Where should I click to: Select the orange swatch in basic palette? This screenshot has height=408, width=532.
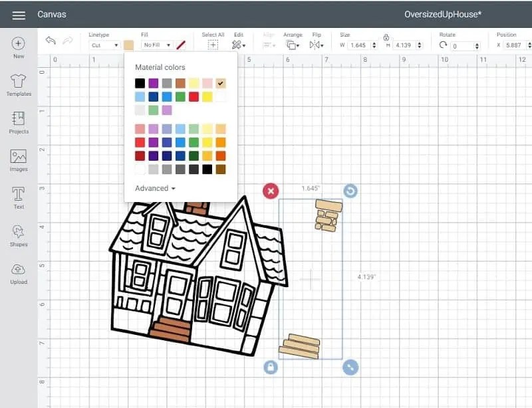click(x=221, y=142)
